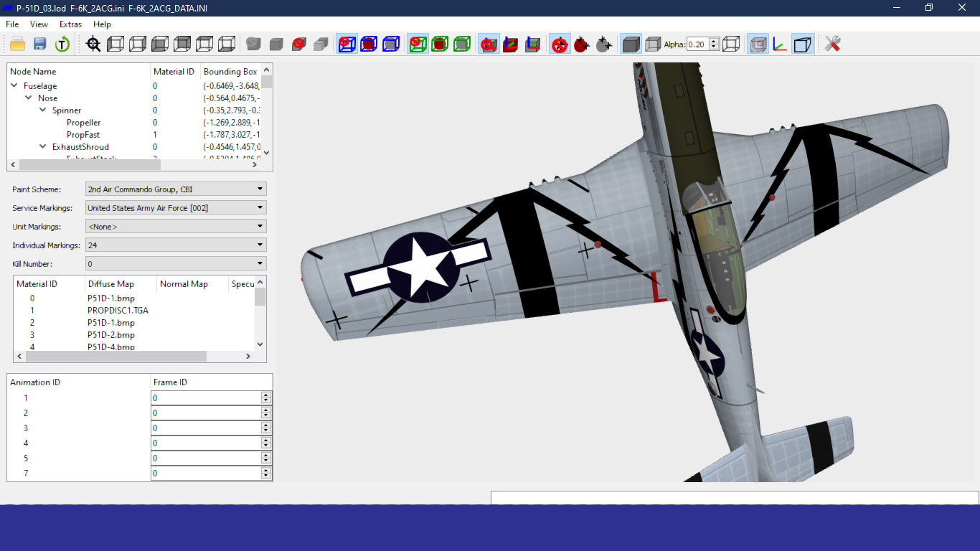Image resolution: width=980 pixels, height=551 pixels.
Task: Save using the blue floppy disk icon
Action: tap(39, 44)
